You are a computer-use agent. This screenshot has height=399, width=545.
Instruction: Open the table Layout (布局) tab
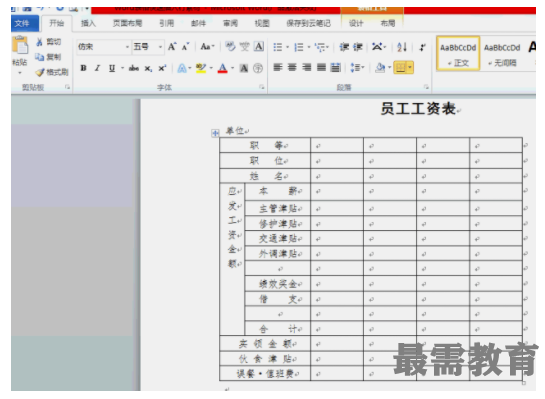388,23
